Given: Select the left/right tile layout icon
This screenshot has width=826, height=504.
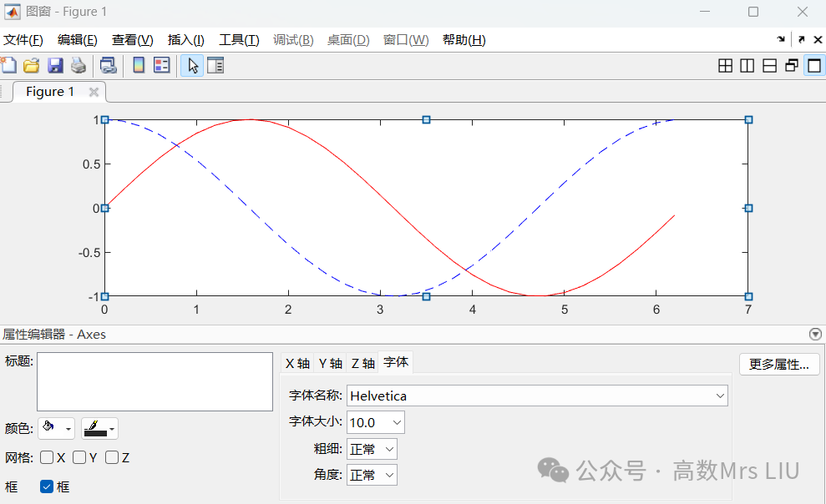Looking at the screenshot, I should tap(747, 66).
